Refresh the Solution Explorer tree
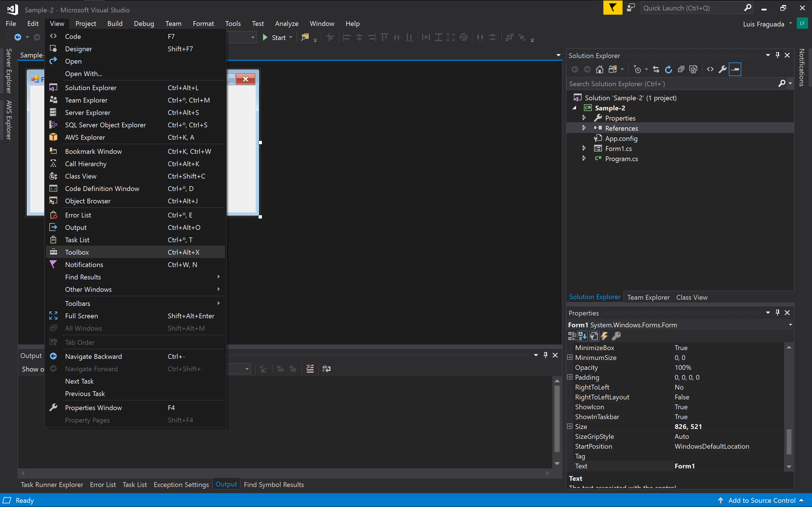 [668, 69]
